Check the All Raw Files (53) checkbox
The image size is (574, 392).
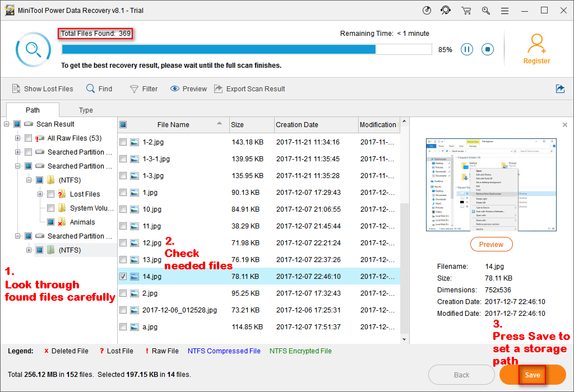click(28, 138)
